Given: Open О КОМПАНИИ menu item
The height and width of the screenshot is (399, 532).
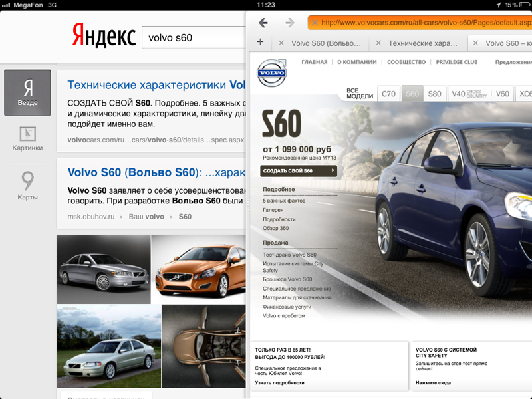Looking at the screenshot, I should [x=357, y=62].
